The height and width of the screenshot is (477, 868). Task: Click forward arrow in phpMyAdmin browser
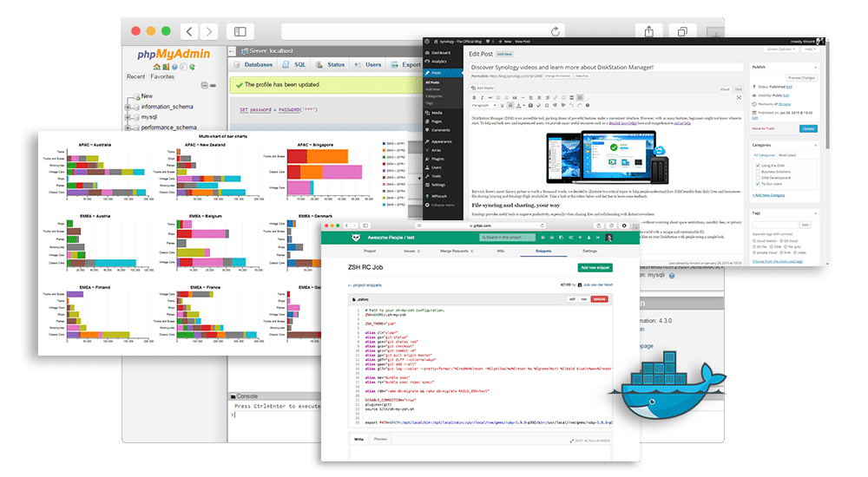208,31
